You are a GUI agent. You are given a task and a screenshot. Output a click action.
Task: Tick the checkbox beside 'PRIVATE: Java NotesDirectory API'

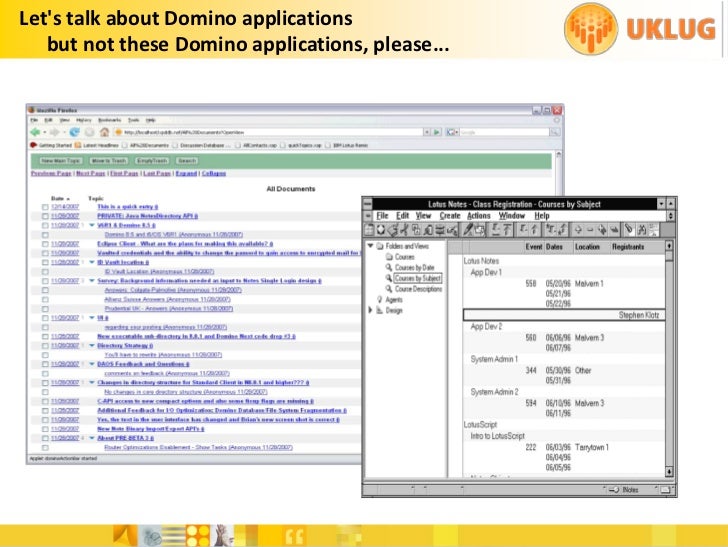(x=45, y=215)
